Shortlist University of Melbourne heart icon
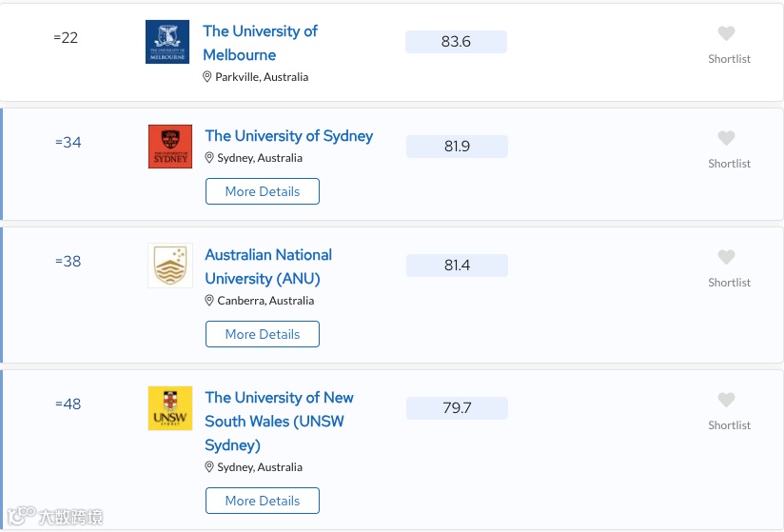 (x=726, y=34)
